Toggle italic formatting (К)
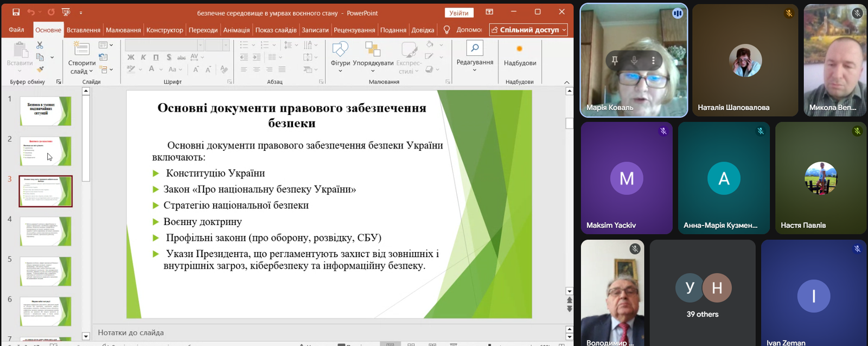Viewport: 868px width, 346px height. pyautogui.click(x=143, y=57)
